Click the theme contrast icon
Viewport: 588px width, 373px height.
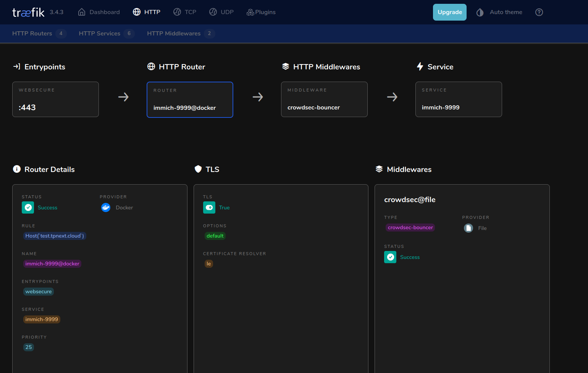480,12
